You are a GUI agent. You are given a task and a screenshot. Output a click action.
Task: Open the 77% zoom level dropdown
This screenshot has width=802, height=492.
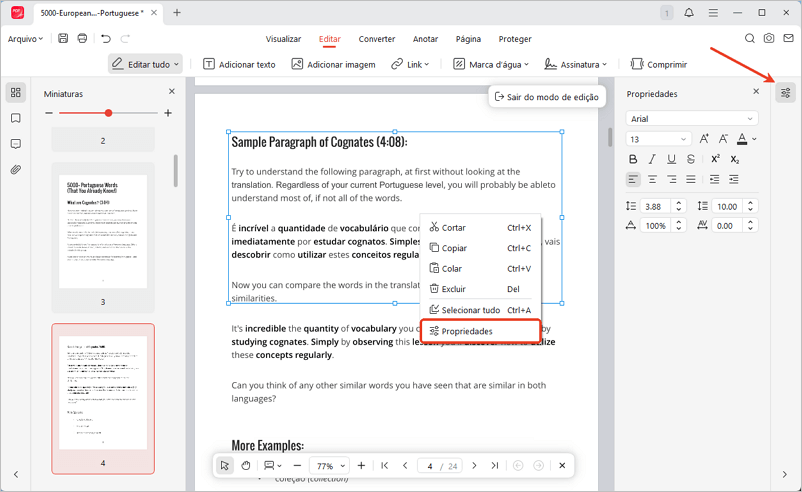328,466
